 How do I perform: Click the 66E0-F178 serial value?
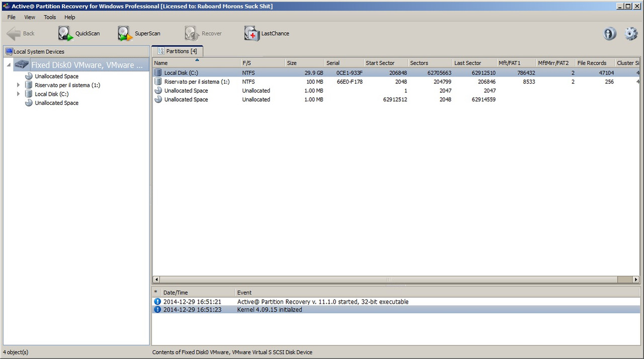click(349, 82)
